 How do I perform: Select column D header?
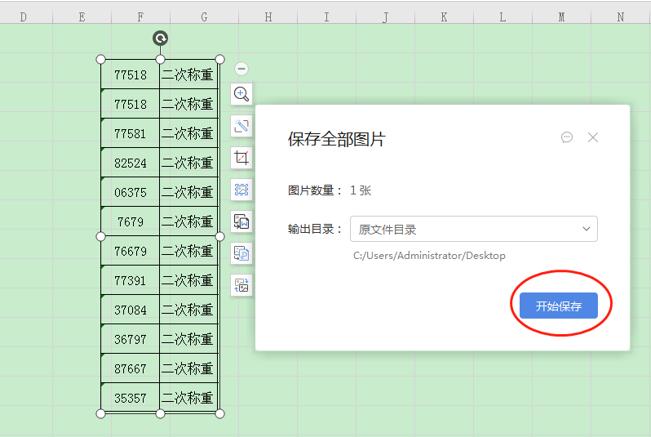[23, 17]
